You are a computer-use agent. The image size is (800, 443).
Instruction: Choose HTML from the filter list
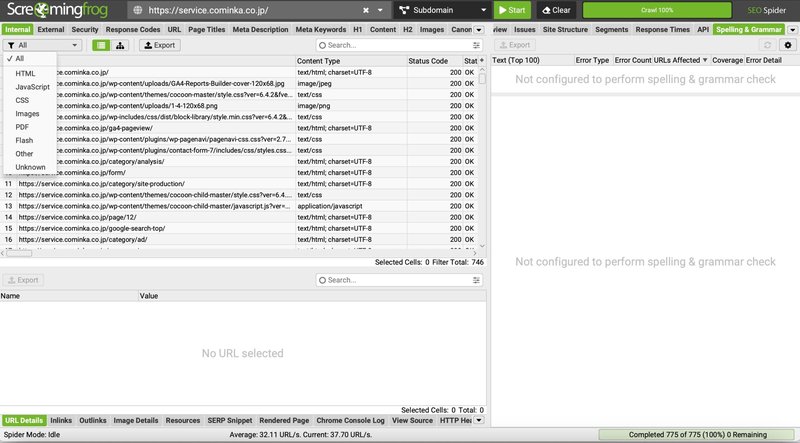coord(25,73)
